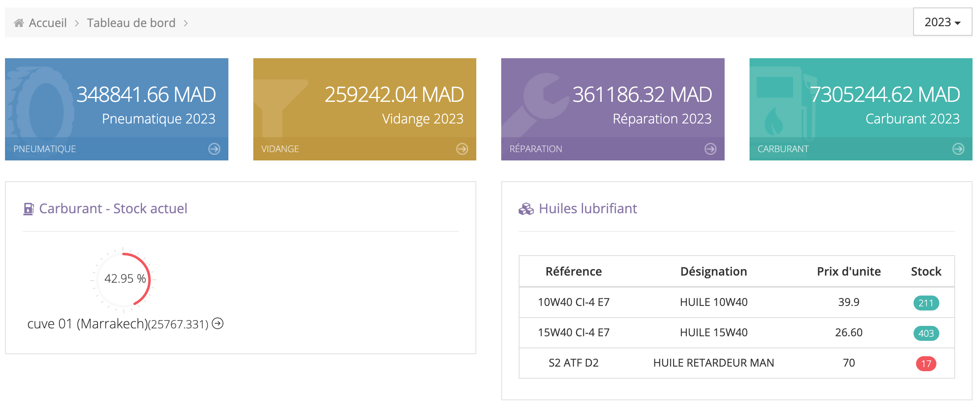The image size is (980, 414).
Task: Click the Vidange card arrow icon
Action: (x=462, y=149)
